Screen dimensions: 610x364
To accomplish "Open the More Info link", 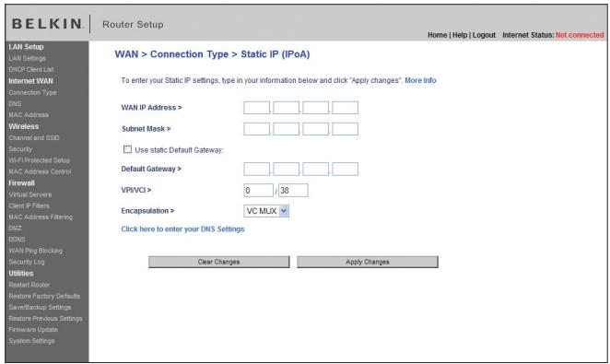I will tap(420, 80).
